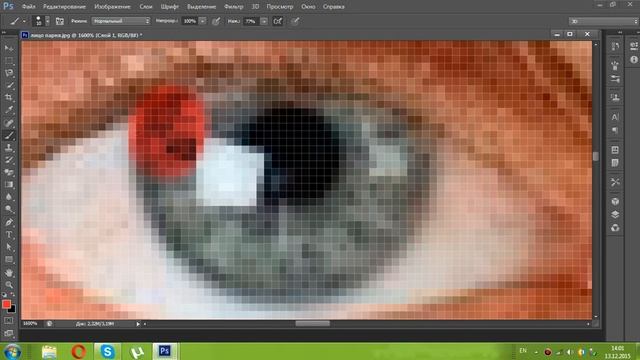Open the Слои menu
The height and width of the screenshot is (360, 640).
point(146,7)
